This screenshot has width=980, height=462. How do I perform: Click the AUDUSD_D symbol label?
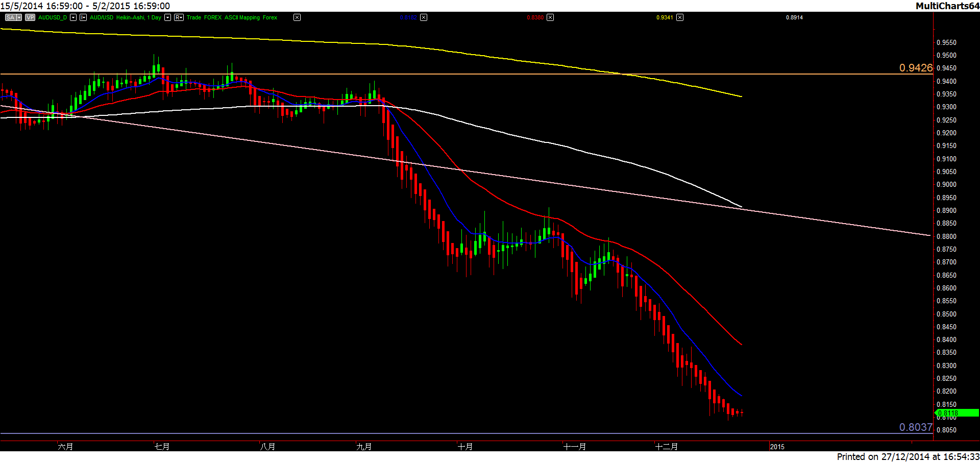coord(53,17)
